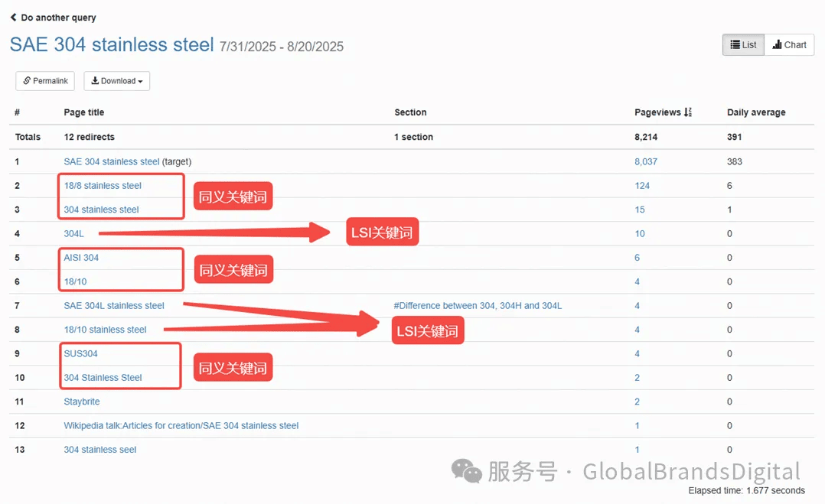Copy the Permalink button
Image resolution: width=825 pixels, height=504 pixels.
pos(45,81)
